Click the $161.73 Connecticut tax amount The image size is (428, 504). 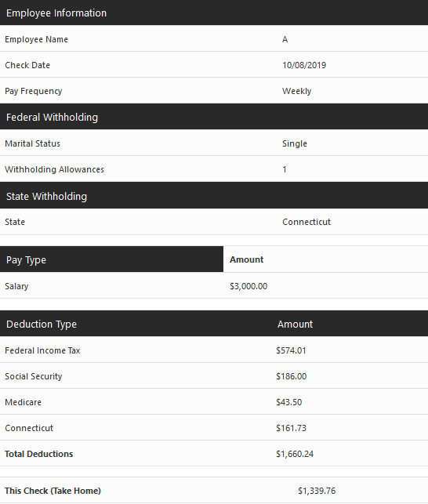coord(291,428)
